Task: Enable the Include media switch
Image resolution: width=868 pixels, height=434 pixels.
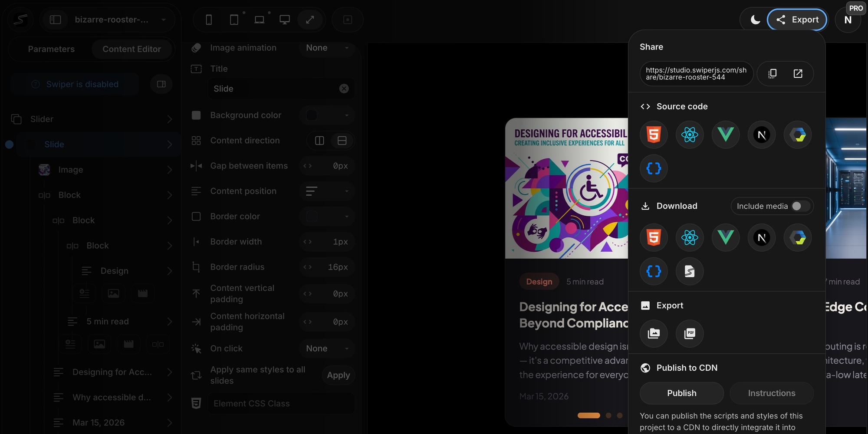Action: tap(801, 206)
